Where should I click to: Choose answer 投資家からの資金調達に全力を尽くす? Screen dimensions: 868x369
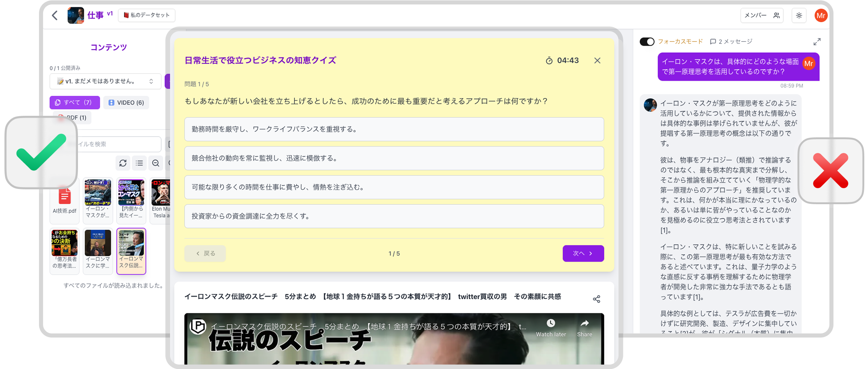tap(394, 216)
